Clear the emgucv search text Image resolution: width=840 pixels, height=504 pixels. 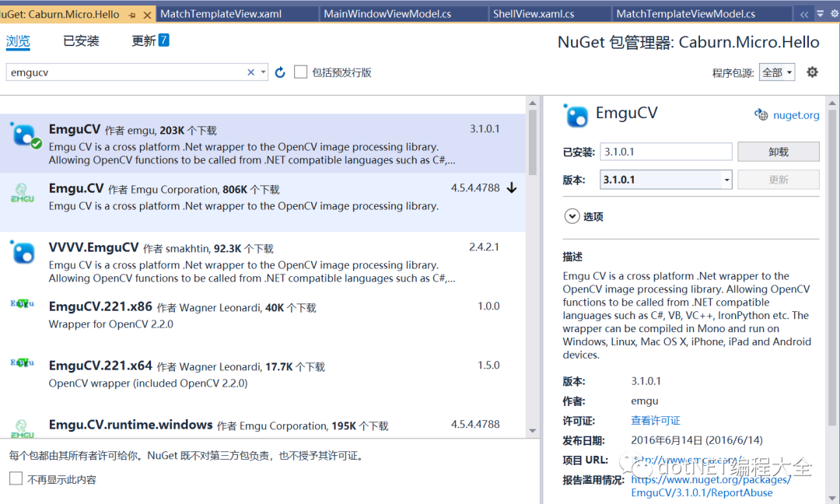(250, 72)
